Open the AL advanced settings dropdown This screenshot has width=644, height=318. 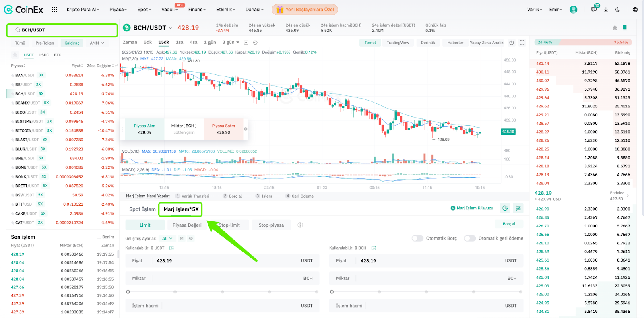(167, 238)
